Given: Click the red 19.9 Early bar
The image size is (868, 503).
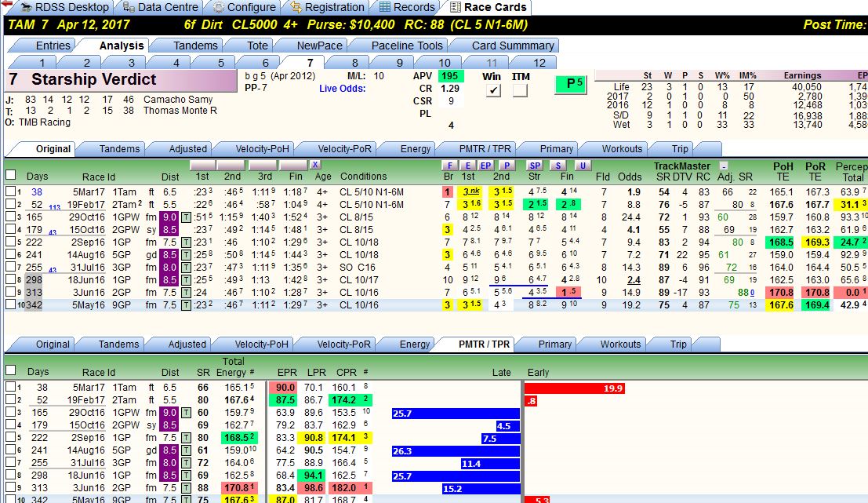Looking at the screenshot, I should tap(575, 388).
